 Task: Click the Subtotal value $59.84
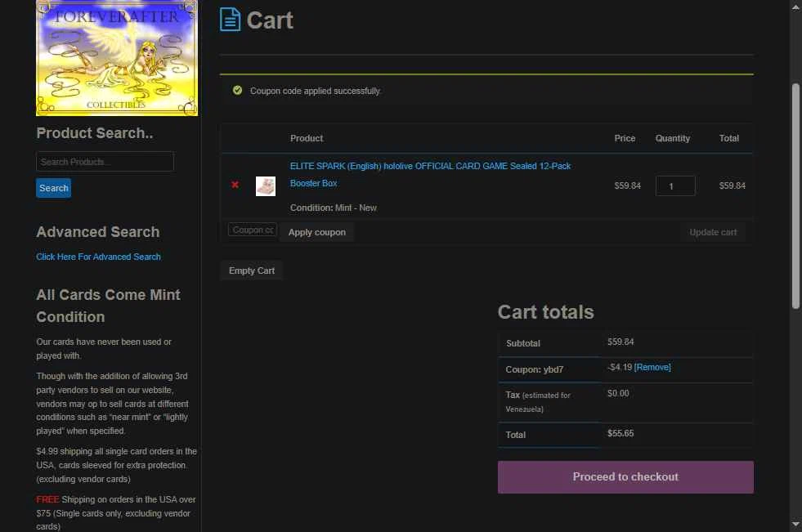[x=621, y=342]
